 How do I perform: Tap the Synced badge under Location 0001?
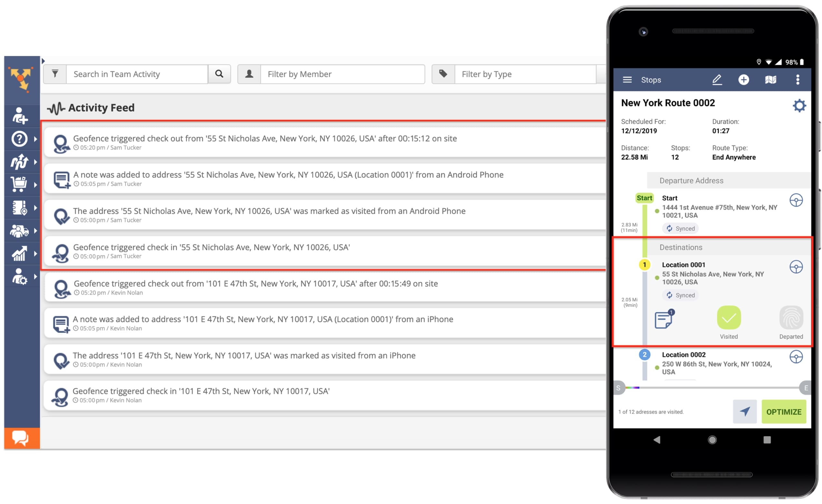681,295
